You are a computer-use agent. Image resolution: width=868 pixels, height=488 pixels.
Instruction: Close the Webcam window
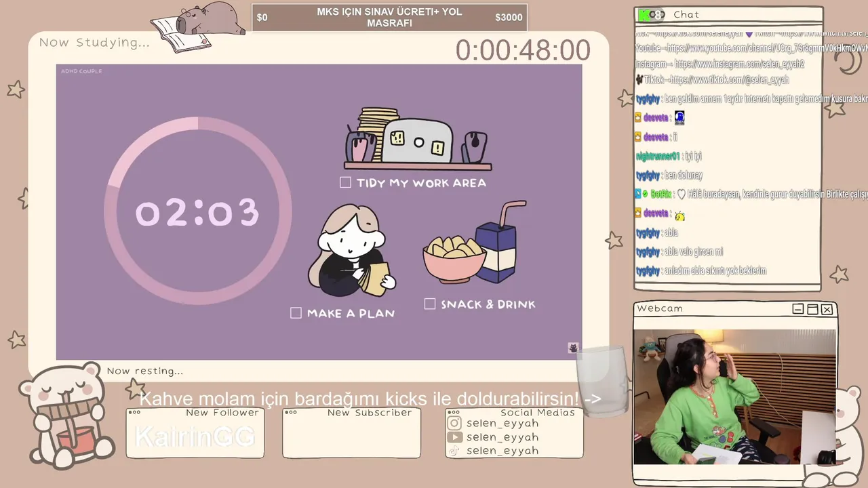[827, 309]
